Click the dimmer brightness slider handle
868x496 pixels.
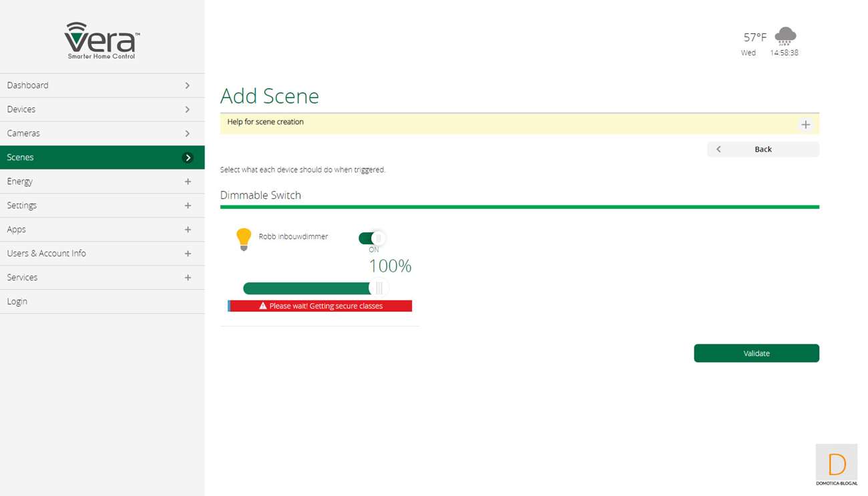(x=379, y=288)
